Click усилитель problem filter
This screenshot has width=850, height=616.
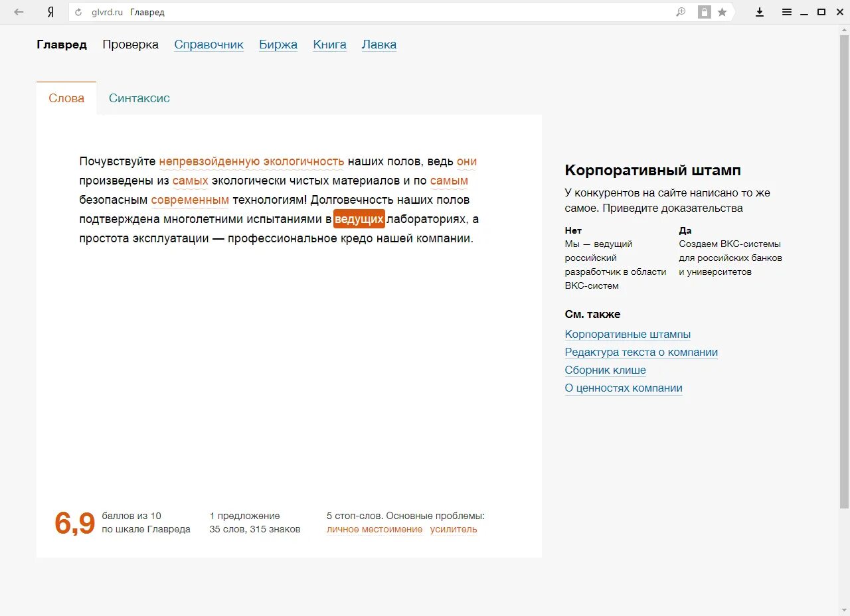point(454,529)
